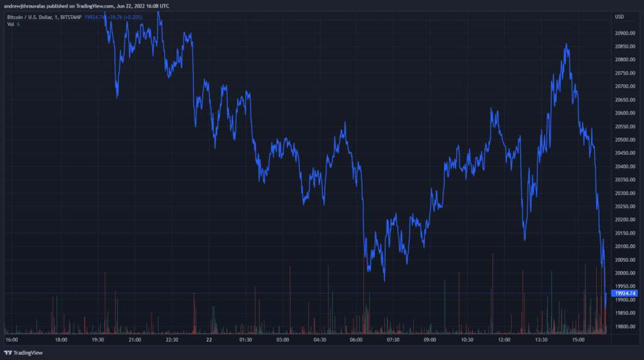
Task: Click the 20450.00 price axis label
Action: pyautogui.click(x=625, y=153)
